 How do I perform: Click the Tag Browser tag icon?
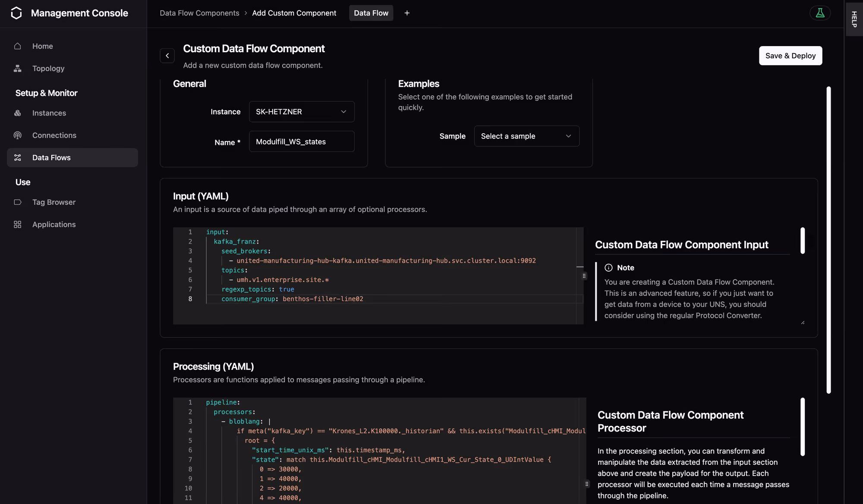[x=18, y=202]
